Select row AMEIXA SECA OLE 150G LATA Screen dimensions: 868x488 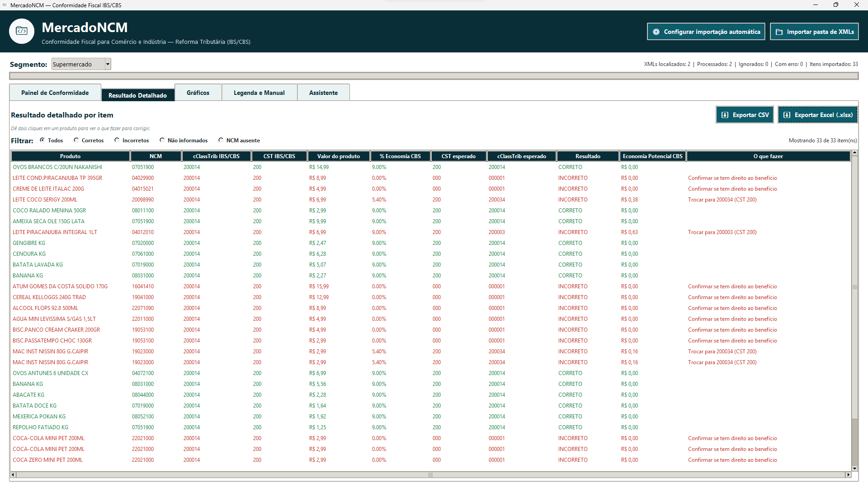point(431,221)
